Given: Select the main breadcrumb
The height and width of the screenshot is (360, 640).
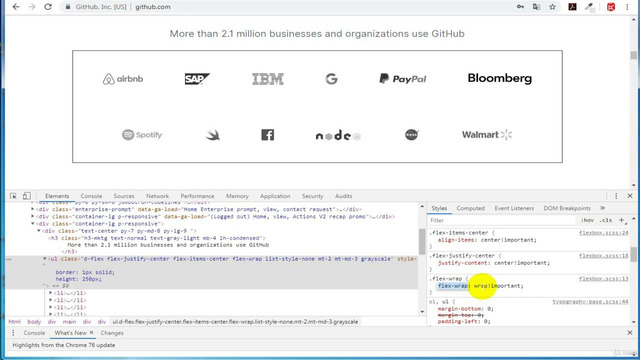Looking at the screenshot, I should (69, 322).
